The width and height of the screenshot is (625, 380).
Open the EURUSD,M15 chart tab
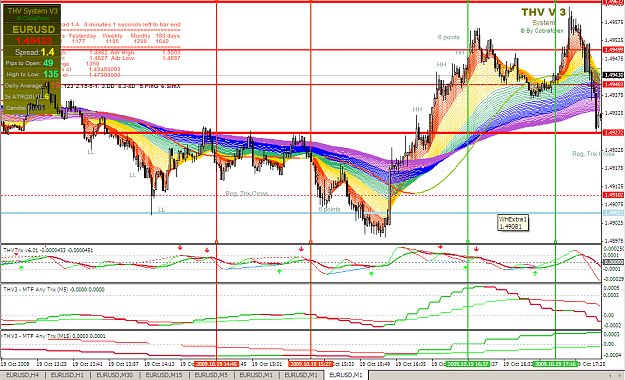coord(164,375)
